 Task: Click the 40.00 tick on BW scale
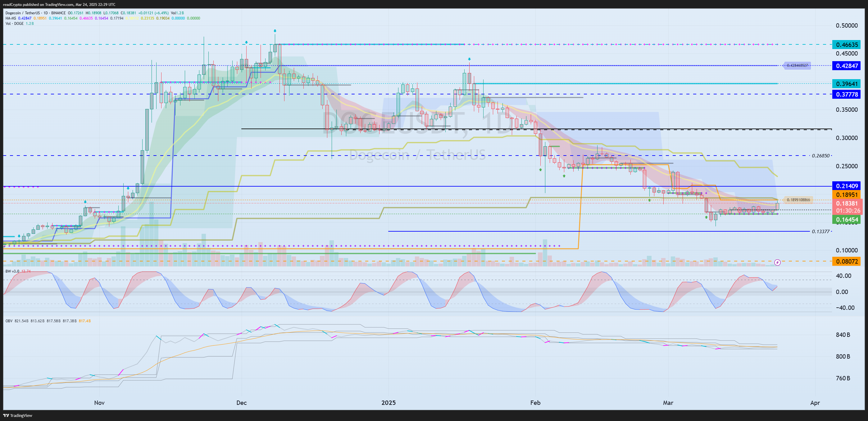coord(843,276)
